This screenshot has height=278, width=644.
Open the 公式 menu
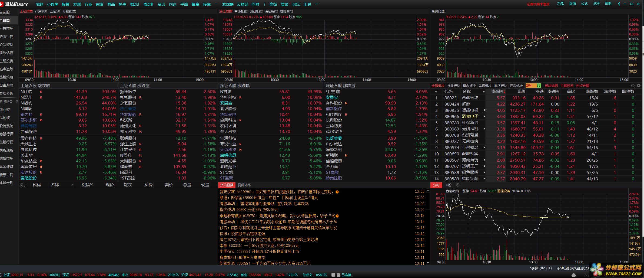pyautogui.click(x=585, y=4)
